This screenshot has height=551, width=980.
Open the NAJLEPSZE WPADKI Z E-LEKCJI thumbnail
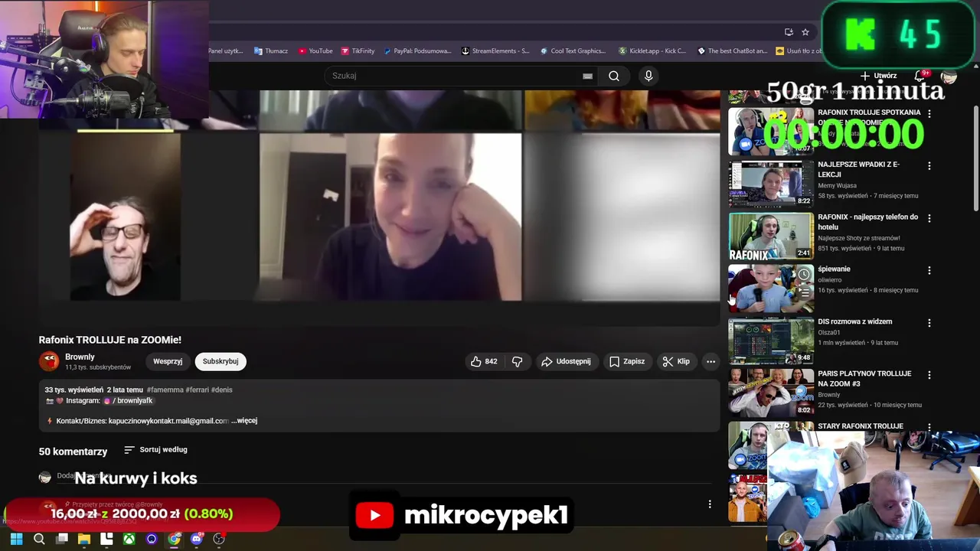pos(771,184)
